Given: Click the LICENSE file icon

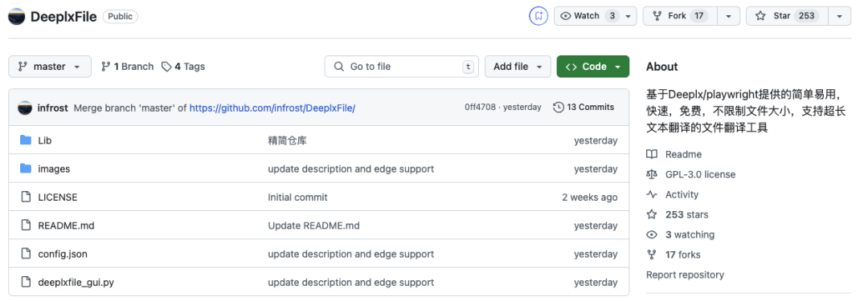Looking at the screenshot, I should click(26, 197).
